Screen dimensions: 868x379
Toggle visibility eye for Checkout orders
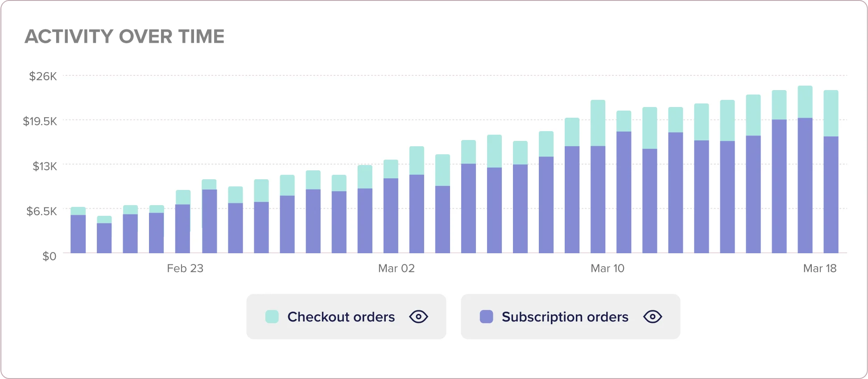point(418,317)
